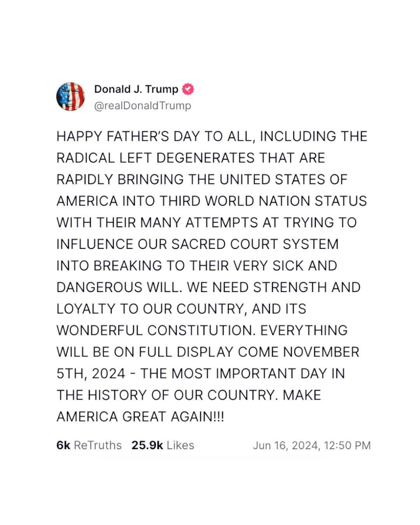Click the SACRED COURT SYSTEM line

(198, 244)
